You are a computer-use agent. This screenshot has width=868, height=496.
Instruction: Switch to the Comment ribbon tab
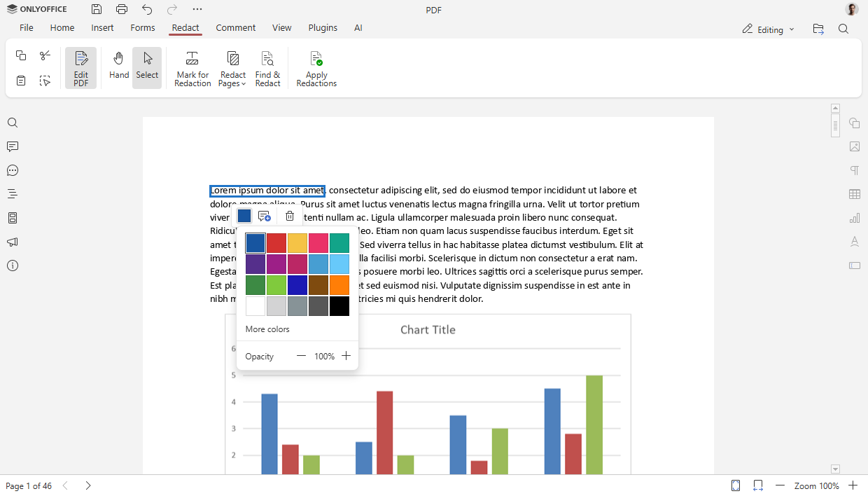coord(235,27)
